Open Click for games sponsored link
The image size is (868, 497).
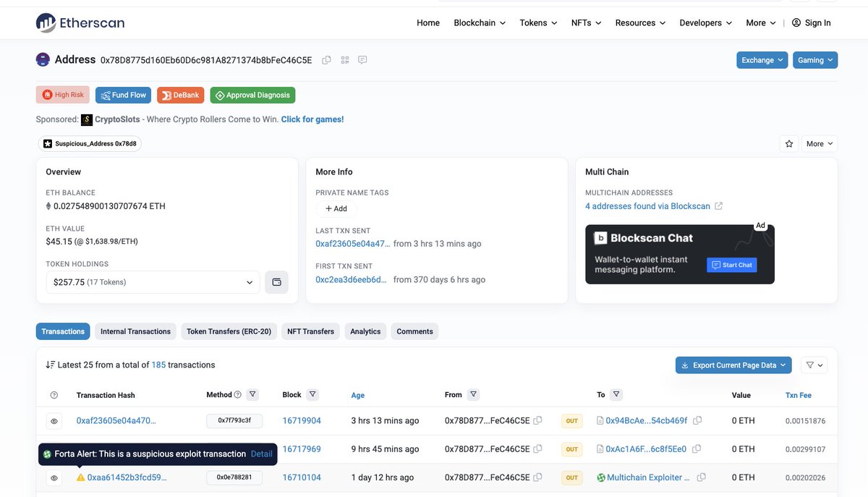point(312,119)
